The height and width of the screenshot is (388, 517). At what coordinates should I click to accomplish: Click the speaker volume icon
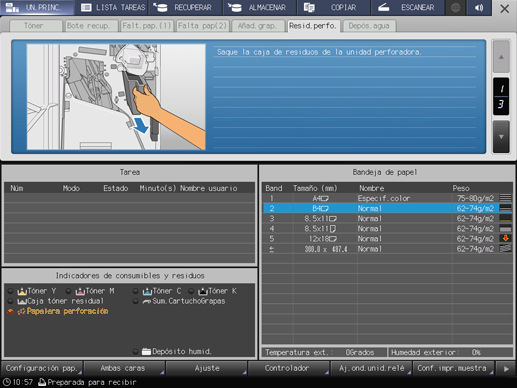(479, 8)
